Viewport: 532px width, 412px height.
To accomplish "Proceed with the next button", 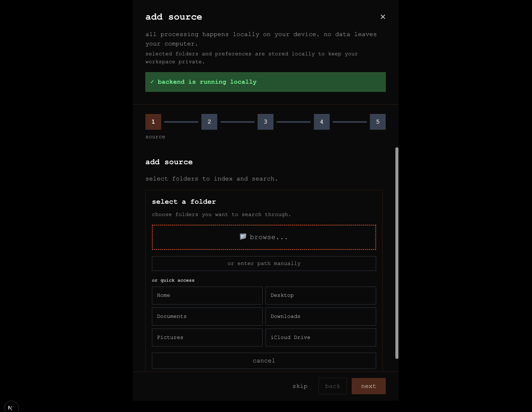I will pos(368,386).
